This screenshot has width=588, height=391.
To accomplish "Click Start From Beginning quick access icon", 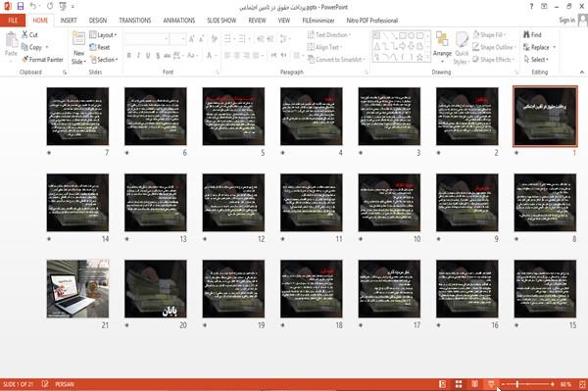I will tap(63, 6).
